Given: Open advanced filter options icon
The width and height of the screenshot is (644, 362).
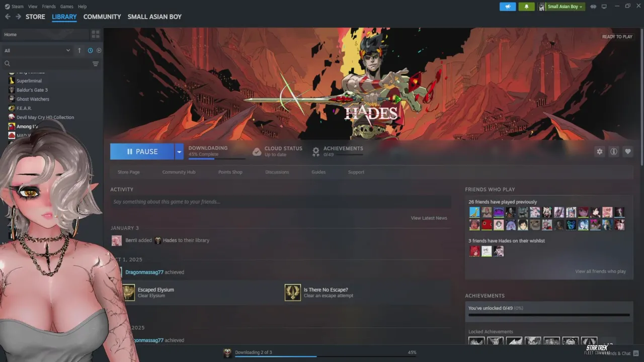Looking at the screenshot, I should click(96, 64).
